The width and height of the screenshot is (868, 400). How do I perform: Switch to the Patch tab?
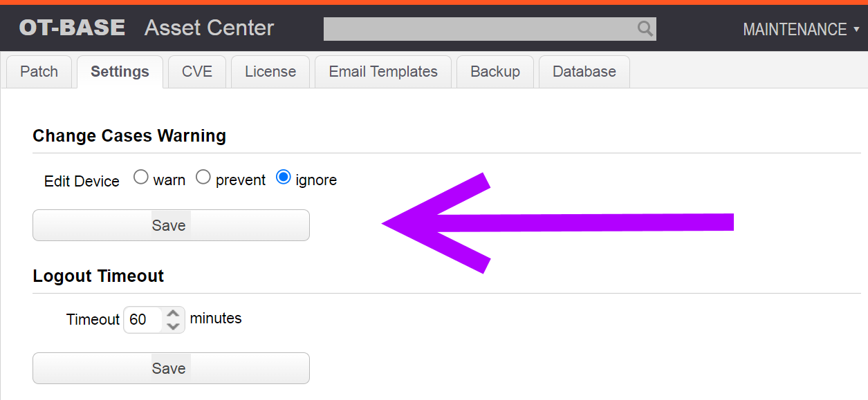(39, 72)
